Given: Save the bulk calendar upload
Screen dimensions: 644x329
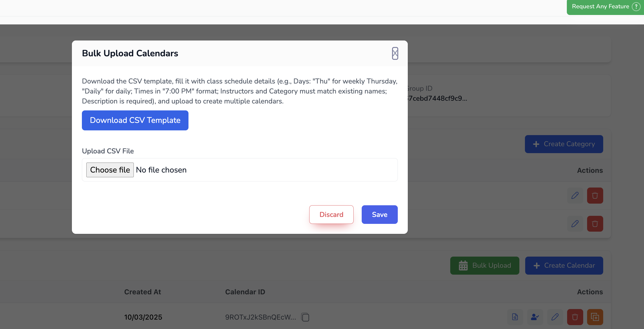Looking at the screenshot, I should 379,214.
